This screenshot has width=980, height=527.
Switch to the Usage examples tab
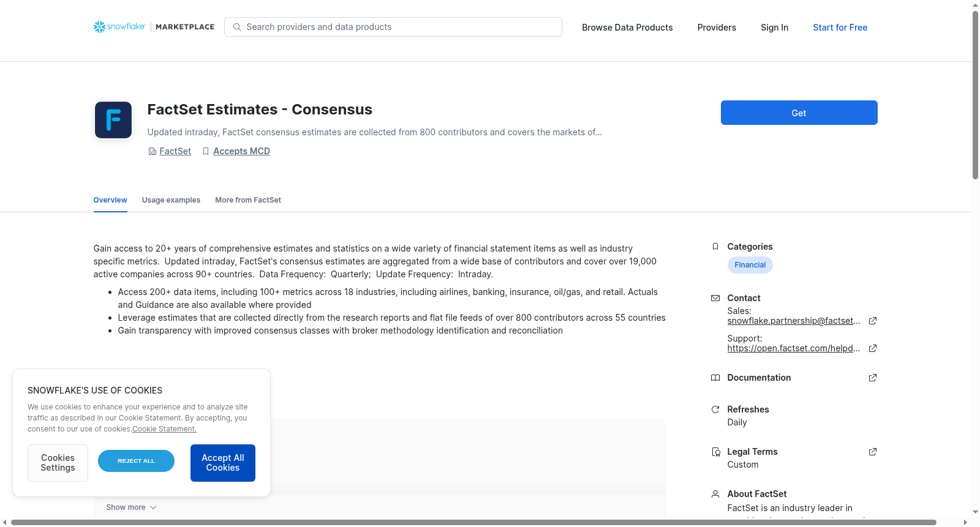[x=171, y=200]
